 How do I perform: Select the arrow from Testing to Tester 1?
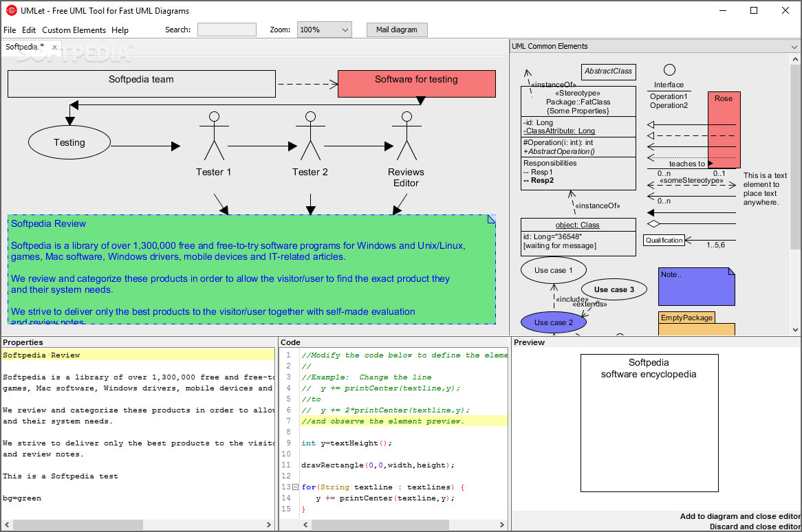point(145,146)
